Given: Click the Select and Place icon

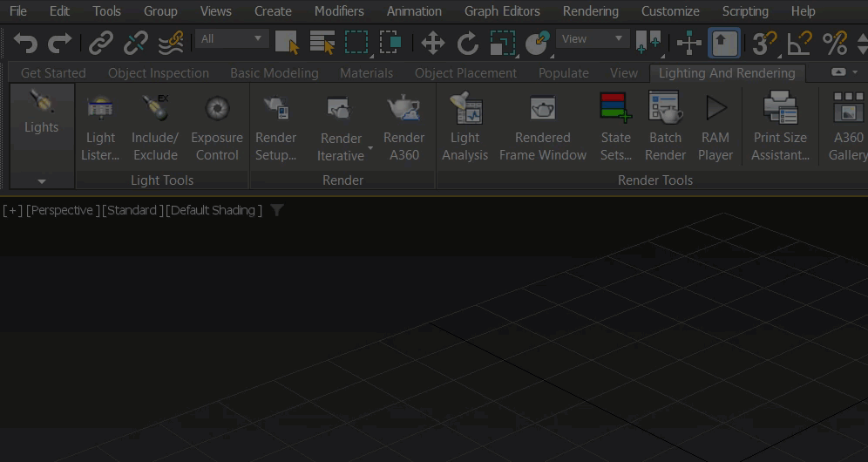Looking at the screenshot, I should pyautogui.click(x=538, y=43).
